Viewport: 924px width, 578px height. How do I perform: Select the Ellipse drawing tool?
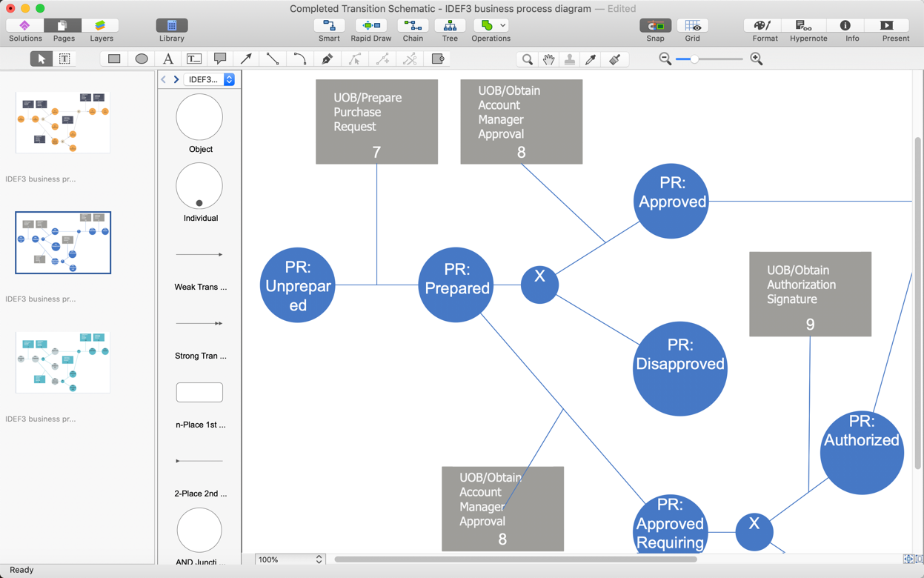(141, 59)
